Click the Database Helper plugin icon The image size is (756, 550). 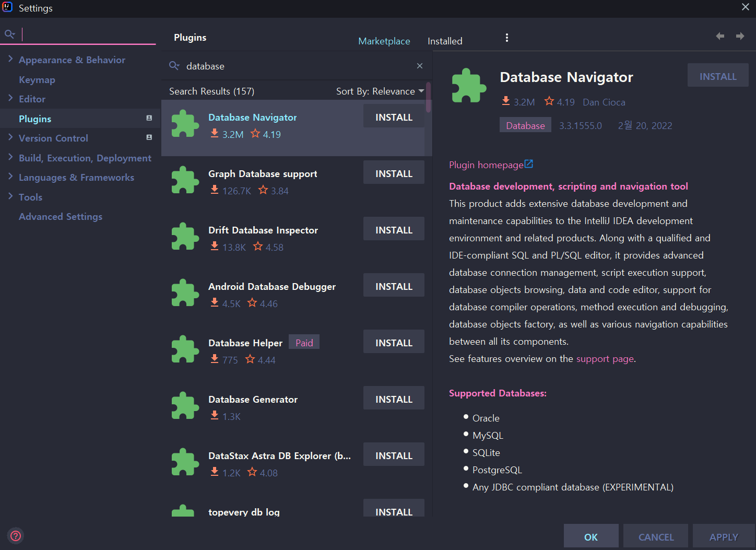[x=185, y=349]
